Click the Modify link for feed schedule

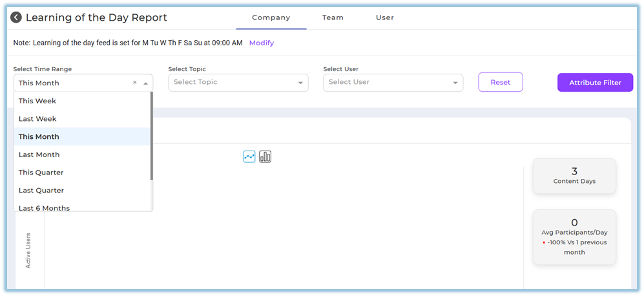click(x=262, y=43)
